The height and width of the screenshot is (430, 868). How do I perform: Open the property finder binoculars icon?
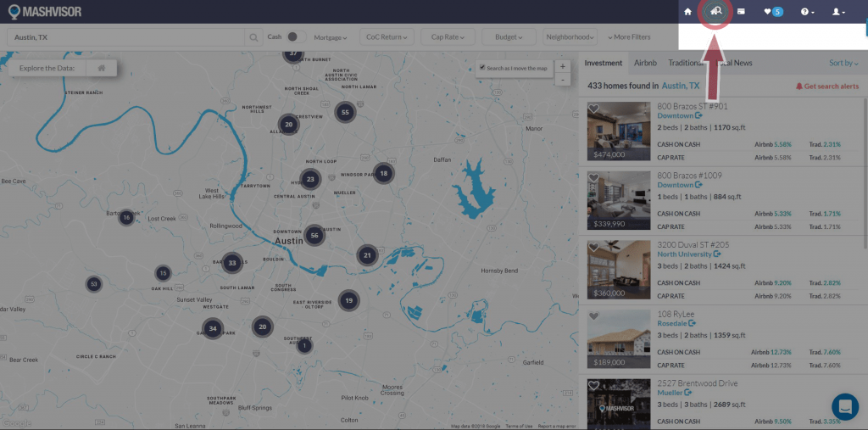point(716,12)
